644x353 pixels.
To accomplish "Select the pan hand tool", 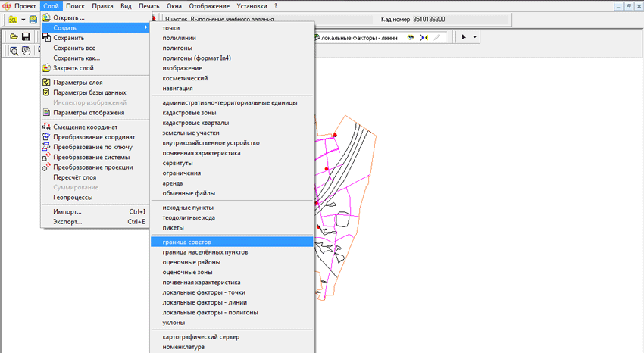I will point(27,51).
